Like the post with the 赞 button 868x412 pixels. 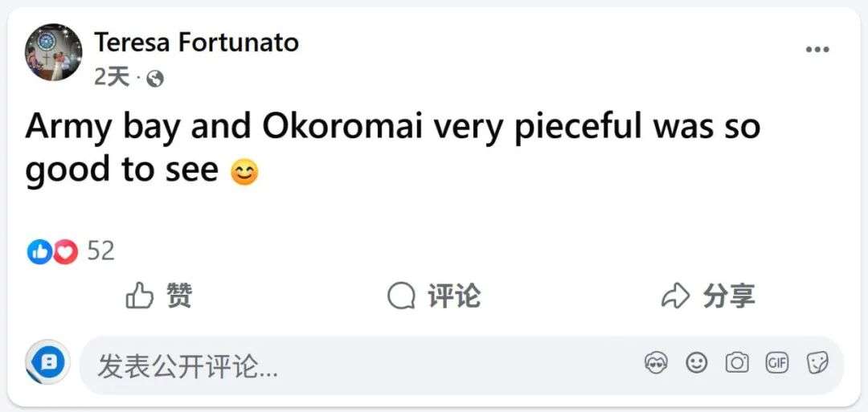[159, 296]
